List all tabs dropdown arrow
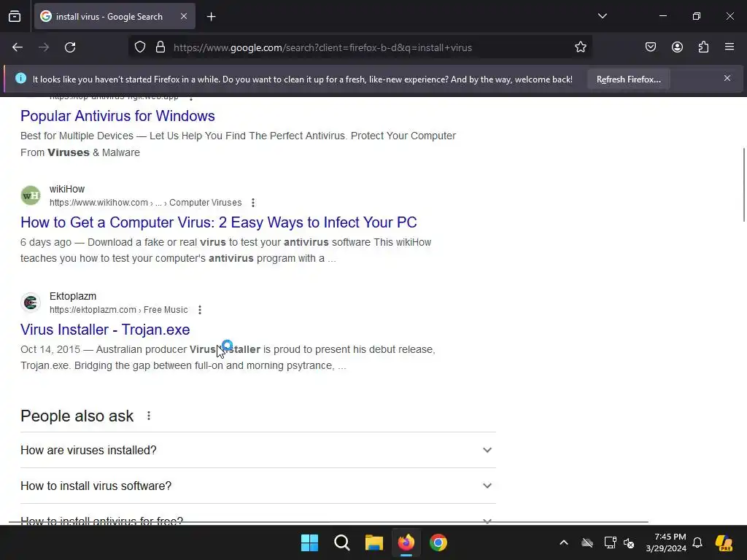 [x=602, y=16]
